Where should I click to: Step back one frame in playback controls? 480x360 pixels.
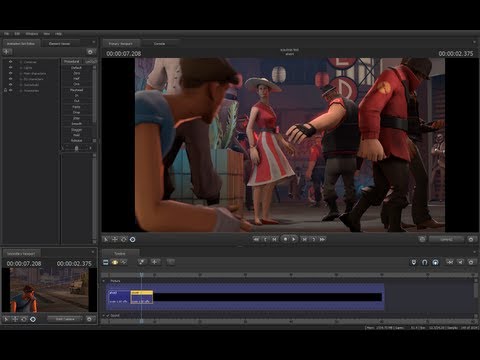[274, 239]
